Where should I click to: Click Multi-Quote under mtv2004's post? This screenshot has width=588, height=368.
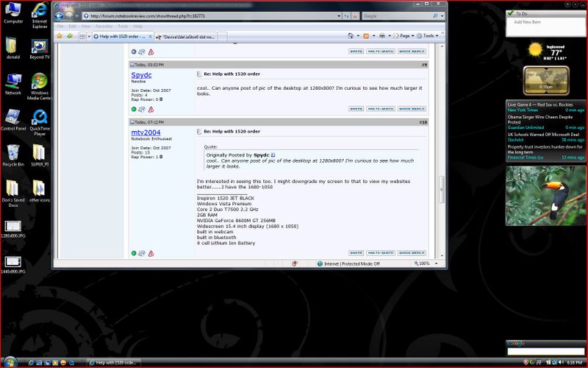pos(381,253)
